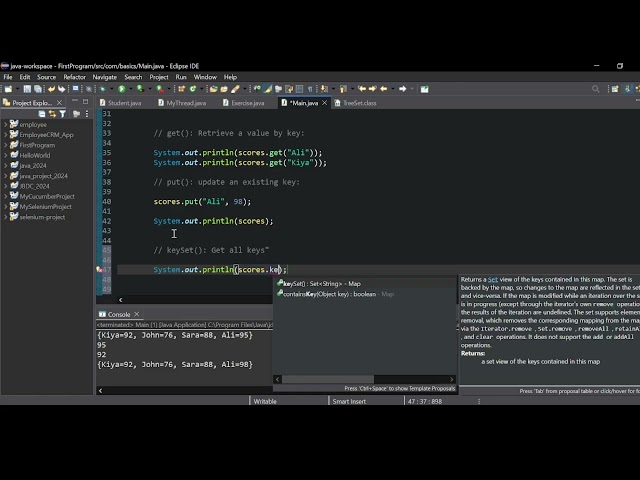Screen dimensions: 640x480
Task: Close the Main.java editor tab
Action: pyautogui.click(x=324, y=103)
